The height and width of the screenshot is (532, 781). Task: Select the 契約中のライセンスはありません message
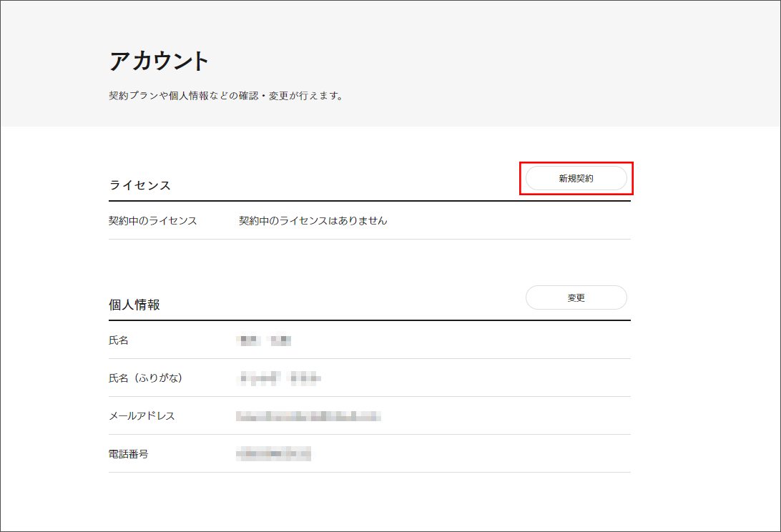[313, 221]
